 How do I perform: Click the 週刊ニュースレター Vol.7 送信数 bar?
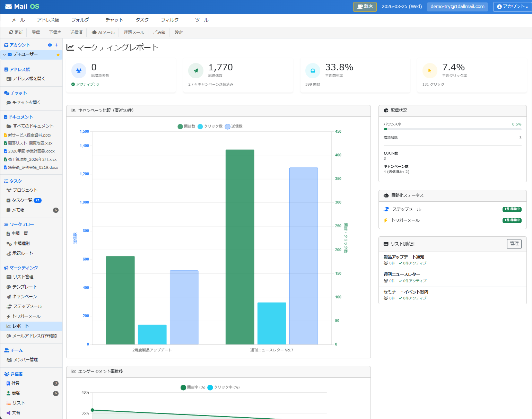tap(304, 256)
